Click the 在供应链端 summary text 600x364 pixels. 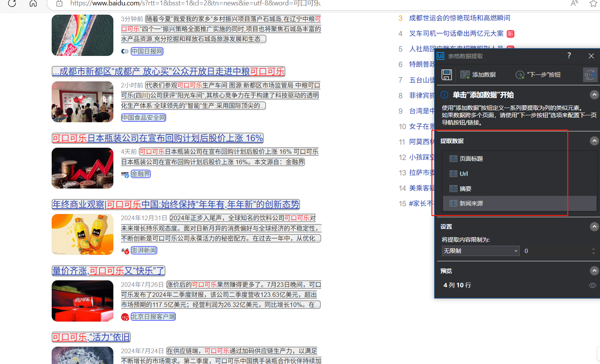point(221,356)
